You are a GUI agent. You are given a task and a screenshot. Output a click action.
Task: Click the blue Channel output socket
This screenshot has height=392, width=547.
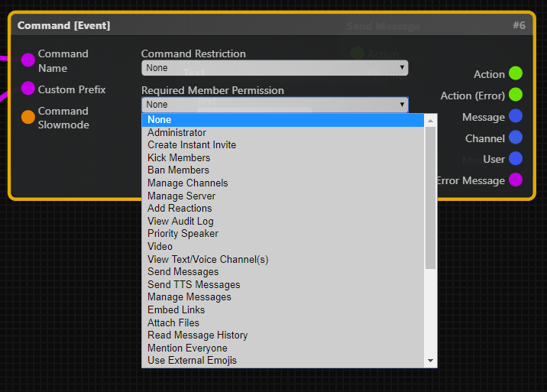coord(515,138)
